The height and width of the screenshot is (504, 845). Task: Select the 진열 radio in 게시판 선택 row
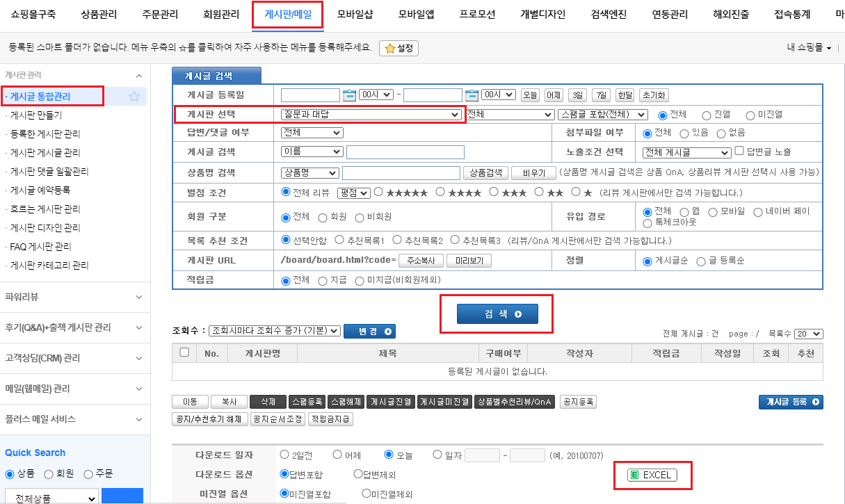707,115
